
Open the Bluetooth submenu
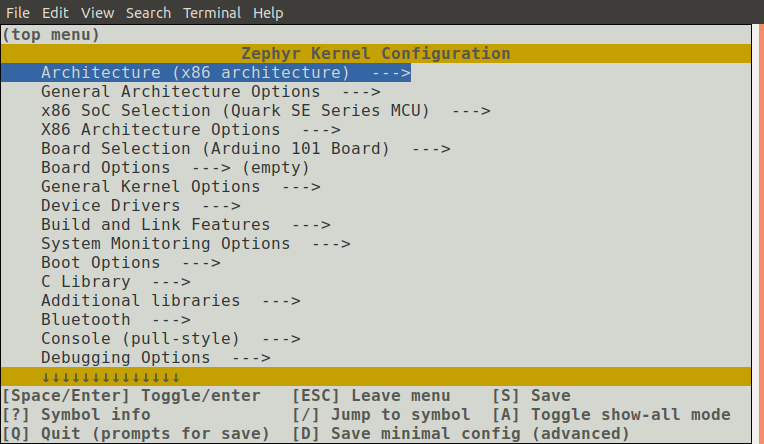point(116,320)
